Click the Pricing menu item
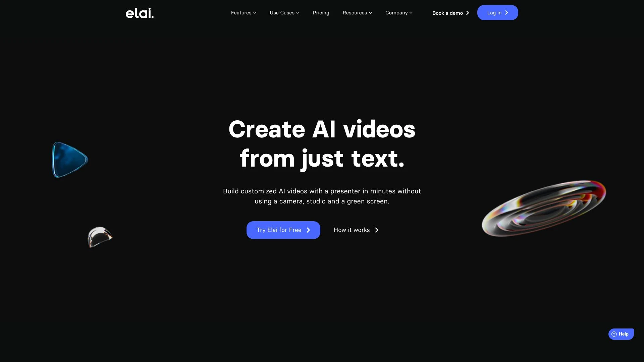The width and height of the screenshot is (644, 362). (321, 12)
